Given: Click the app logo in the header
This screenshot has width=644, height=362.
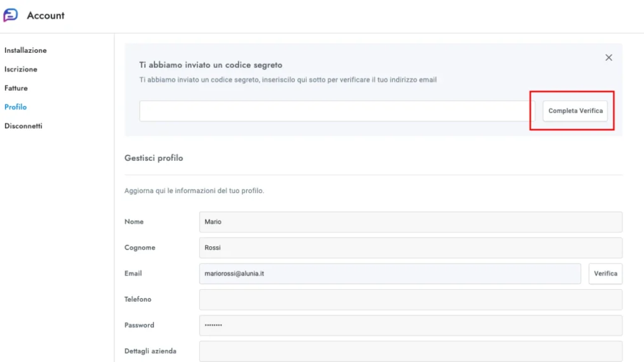Looking at the screenshot, I should 11,15.
